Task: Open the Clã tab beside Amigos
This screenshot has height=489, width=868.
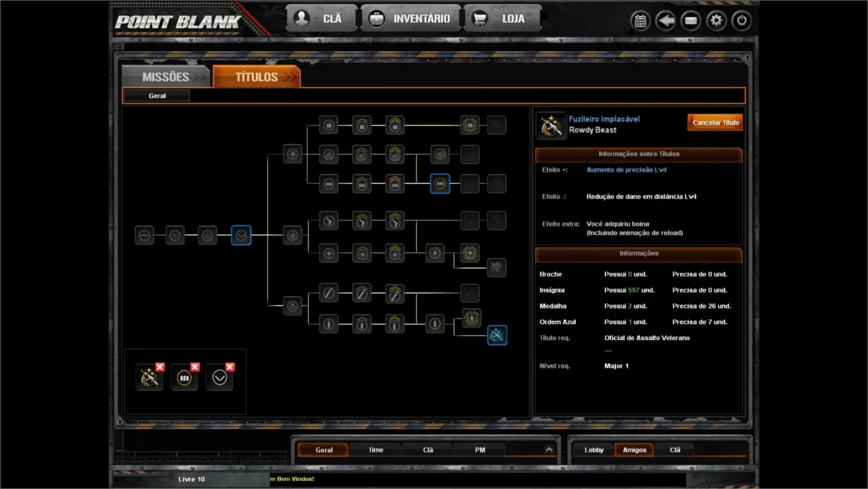Action: pos(675,450)
